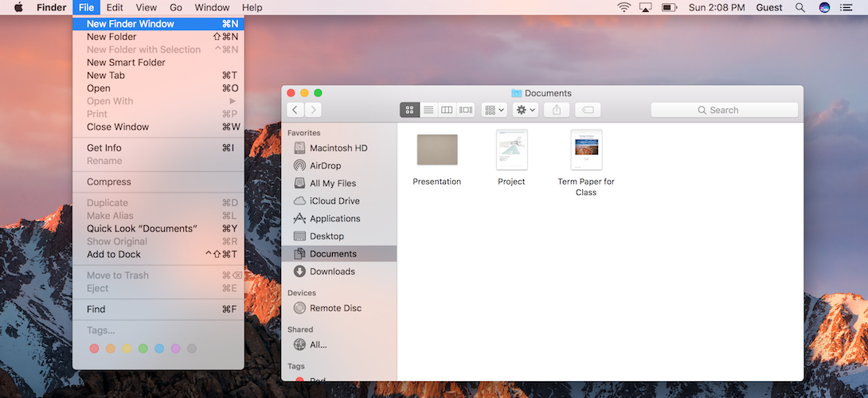868x398 pixels.
Task: Go forward with the Finder forward arrow
Action: click(313, 110)
